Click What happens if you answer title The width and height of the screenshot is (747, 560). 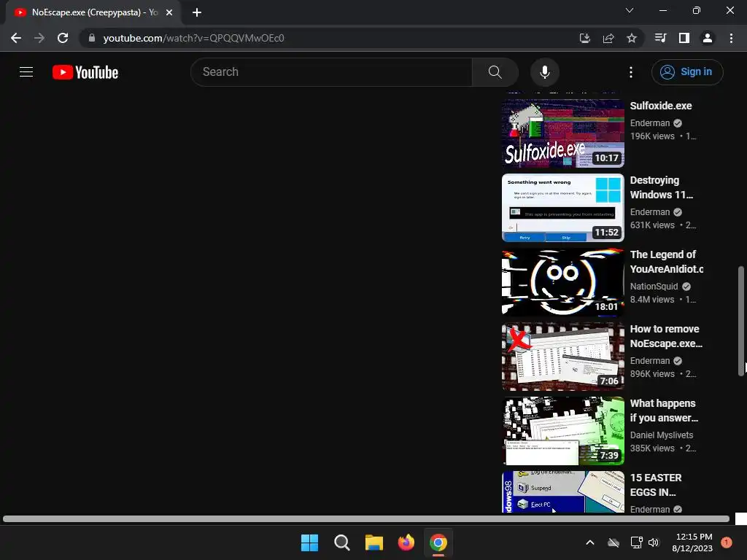664,411
